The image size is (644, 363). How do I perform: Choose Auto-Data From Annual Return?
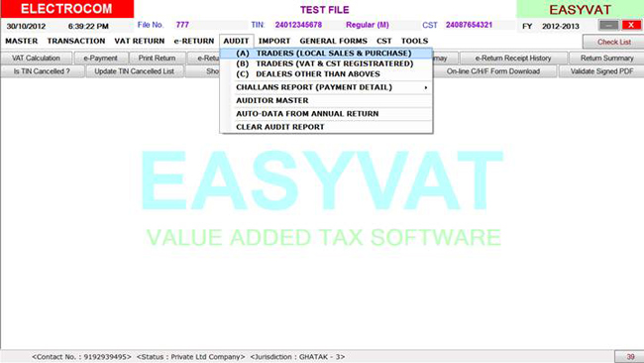(x=326, y=113)
